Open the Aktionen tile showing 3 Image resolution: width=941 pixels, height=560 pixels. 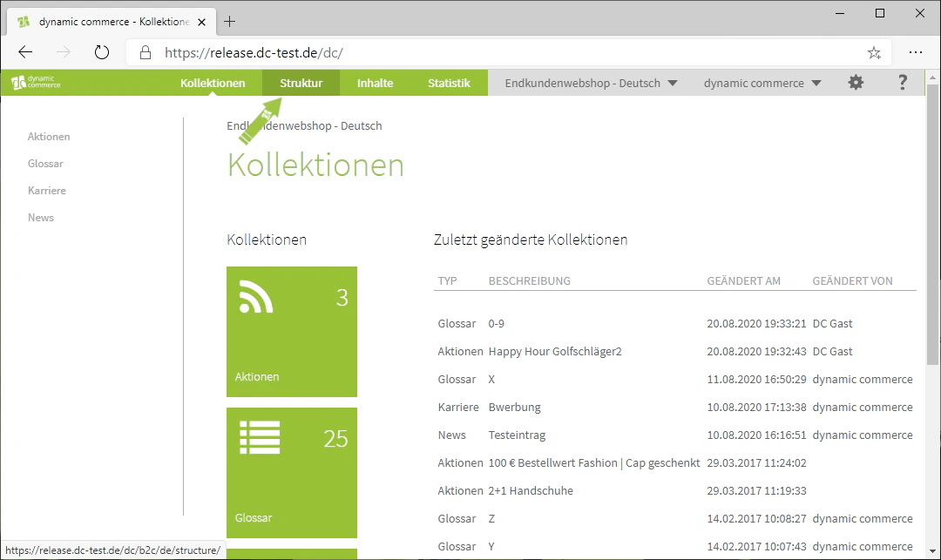coord(292,332)
